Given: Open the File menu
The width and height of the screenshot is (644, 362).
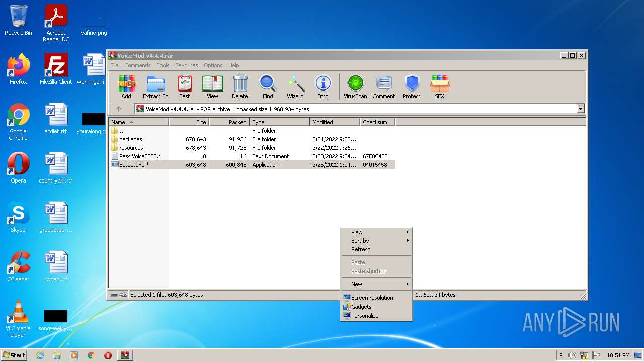Looking at the screenshot, I should (x=114, y=65).
